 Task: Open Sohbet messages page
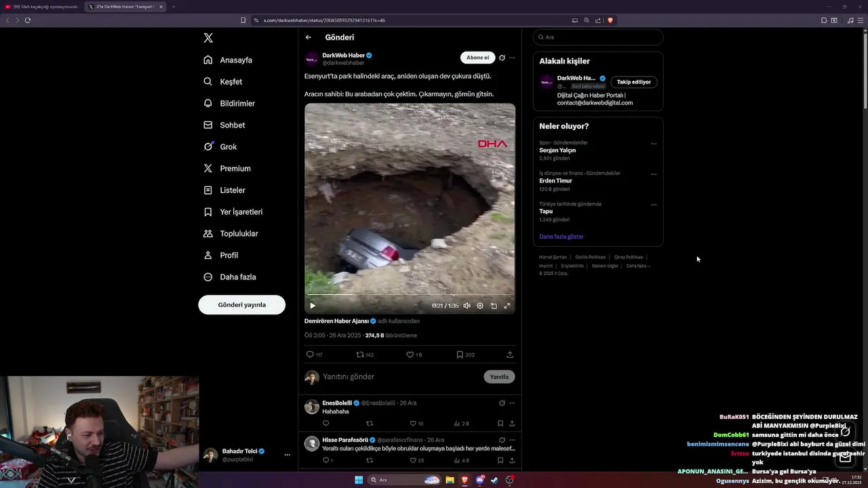coord(224,125)
